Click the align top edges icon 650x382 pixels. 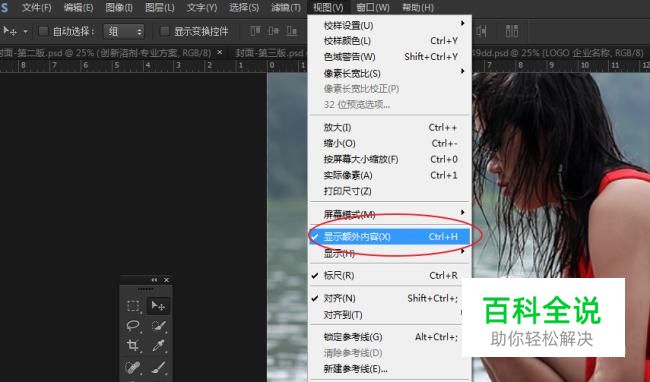[x=255, y=31]
